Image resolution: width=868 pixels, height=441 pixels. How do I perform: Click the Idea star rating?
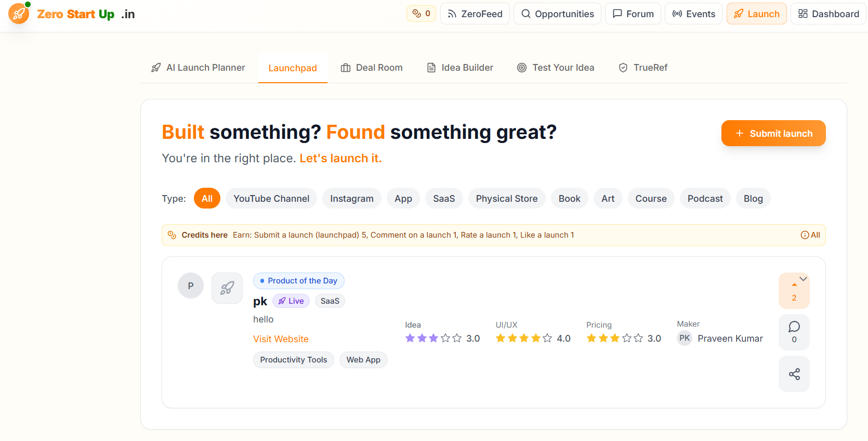433,338
